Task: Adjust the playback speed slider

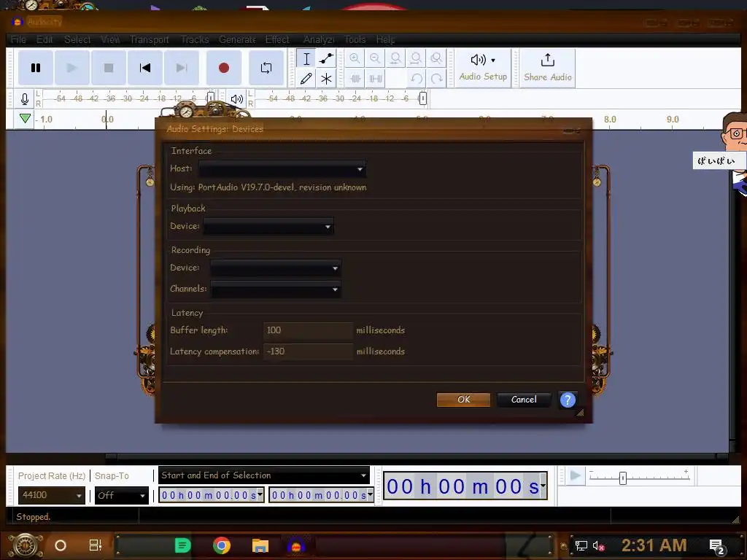Action: tap(623, 478)
